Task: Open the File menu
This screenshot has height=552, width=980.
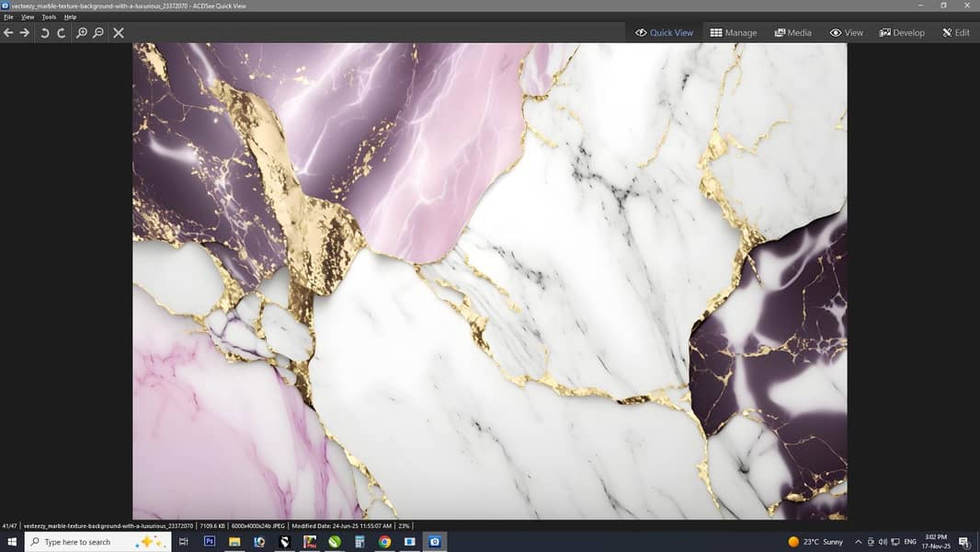Action: [x=8, y=17]
